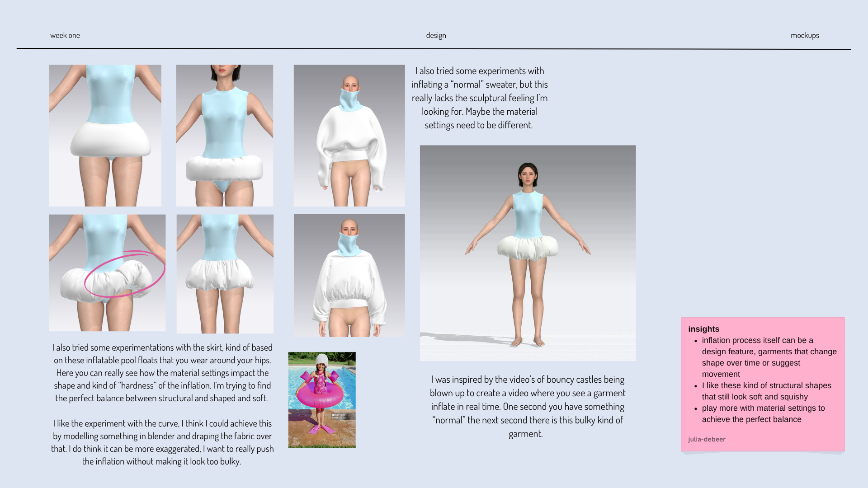
Task: Select the 'design' header label
Action: click(x=435, y=35)
